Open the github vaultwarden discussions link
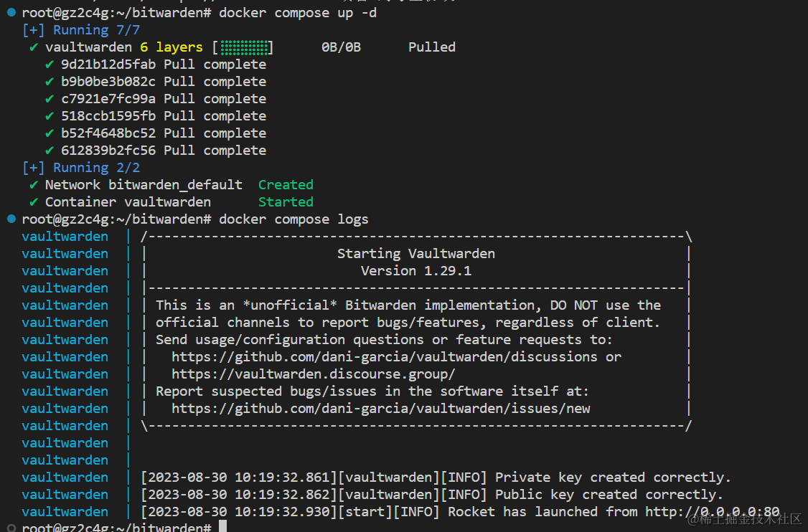The height and width of the screenshot is (532, 808). pos(385,357)
